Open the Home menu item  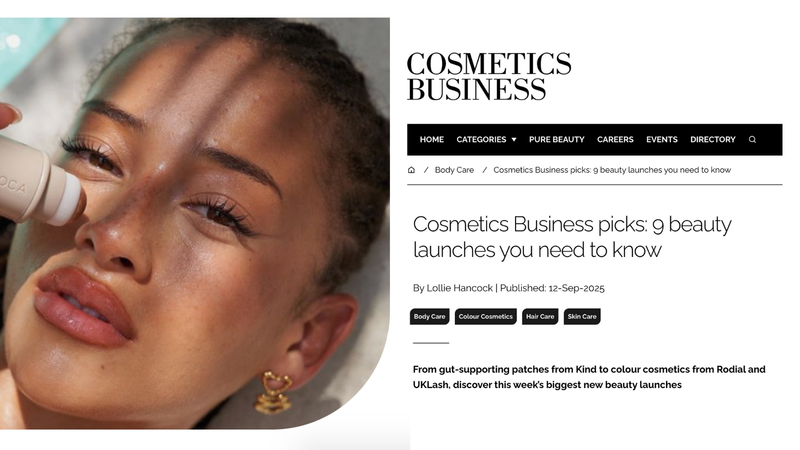point(432,139)
